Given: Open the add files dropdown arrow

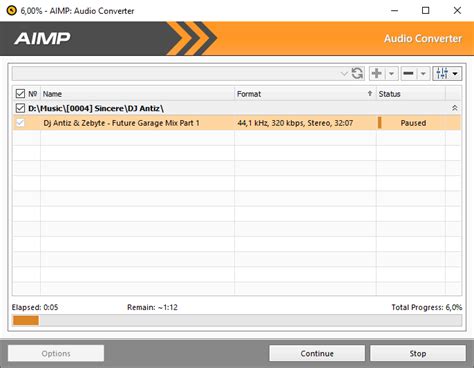Looking at the screenshot, I should click(x=392, y=73).
